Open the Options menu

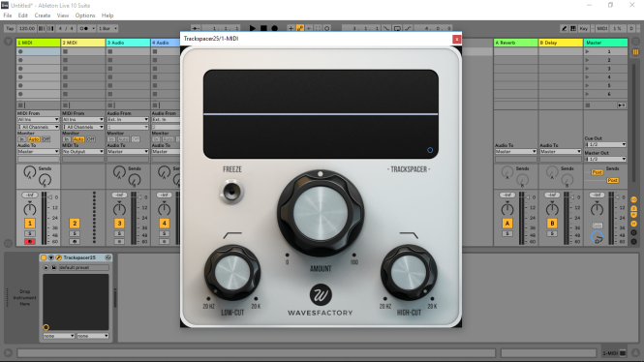click(85, 15)
